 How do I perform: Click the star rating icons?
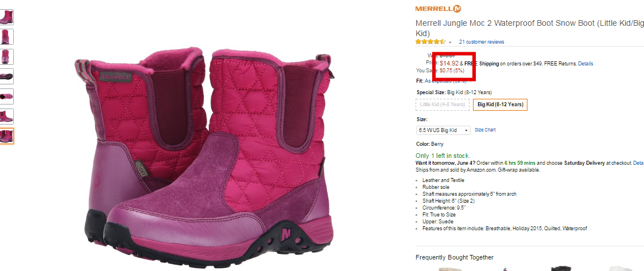(x=430, y=42)
